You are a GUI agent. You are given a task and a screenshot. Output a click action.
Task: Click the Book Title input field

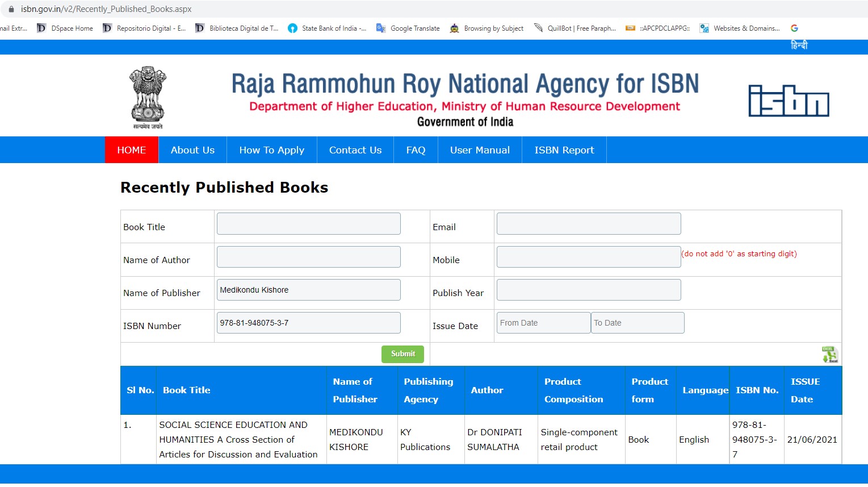[x=308, y=224]
